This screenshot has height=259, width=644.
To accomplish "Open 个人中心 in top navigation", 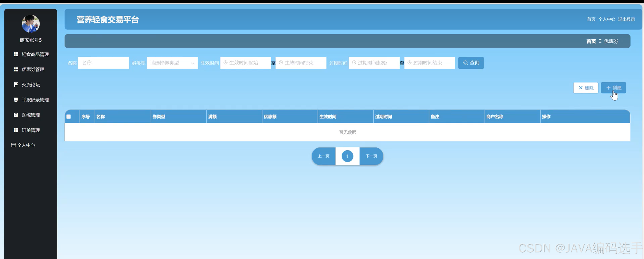I will (606, 19).
